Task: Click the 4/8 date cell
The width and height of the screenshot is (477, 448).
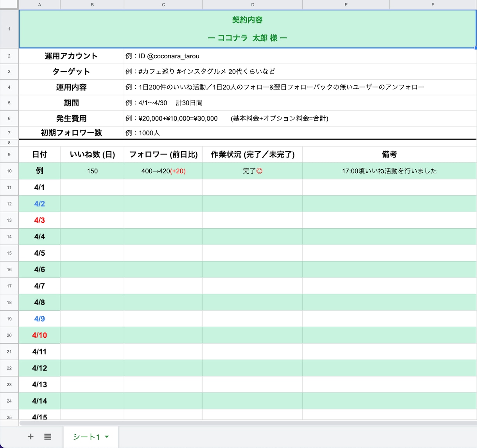Action: (39, 302)
